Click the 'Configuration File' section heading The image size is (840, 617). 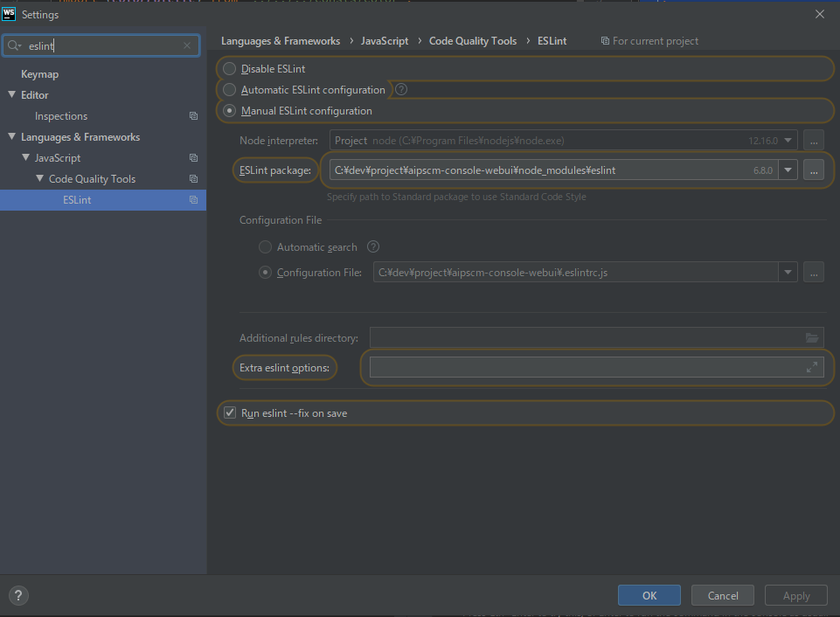pos(281,219)
